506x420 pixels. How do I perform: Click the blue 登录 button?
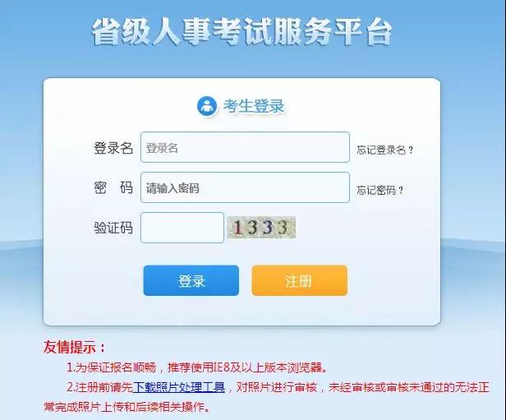tap(191, 280)
